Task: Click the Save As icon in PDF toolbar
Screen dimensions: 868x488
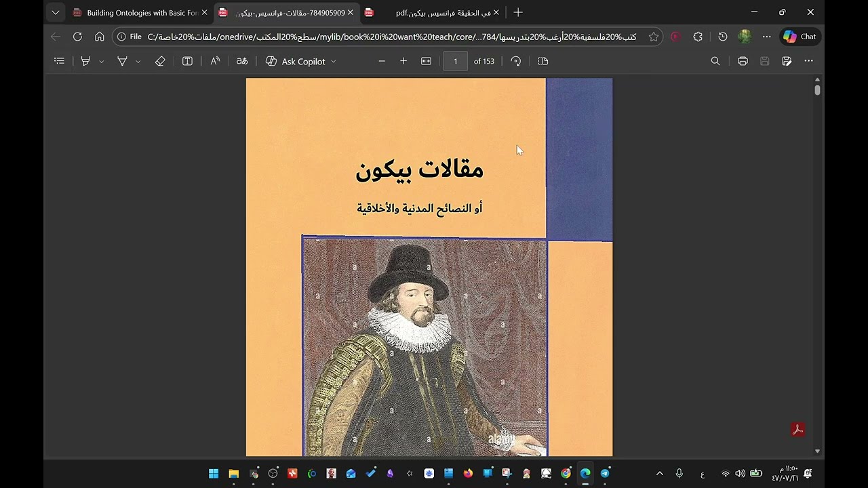Action: click(787, 61)
